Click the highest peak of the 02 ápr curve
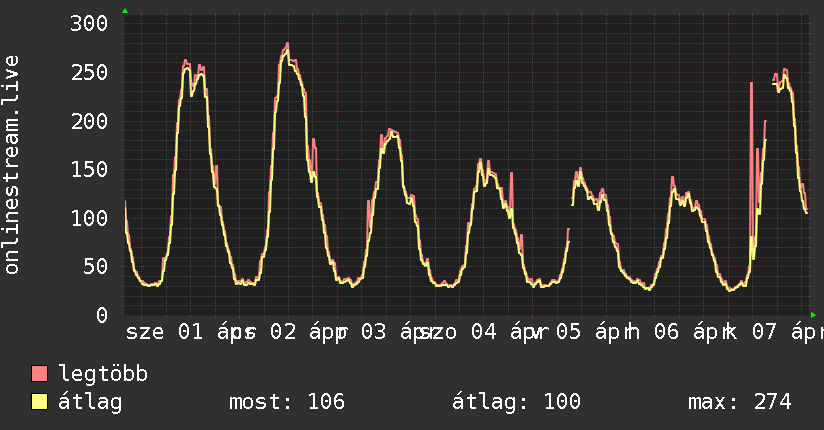This screenshot has width=824, height=430. (x=287, y=44)
